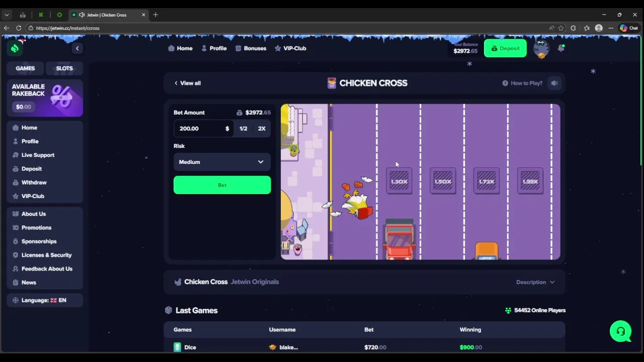
Task: Open How to Play? help
Action: pyautogui.click(x=522, y=83)
